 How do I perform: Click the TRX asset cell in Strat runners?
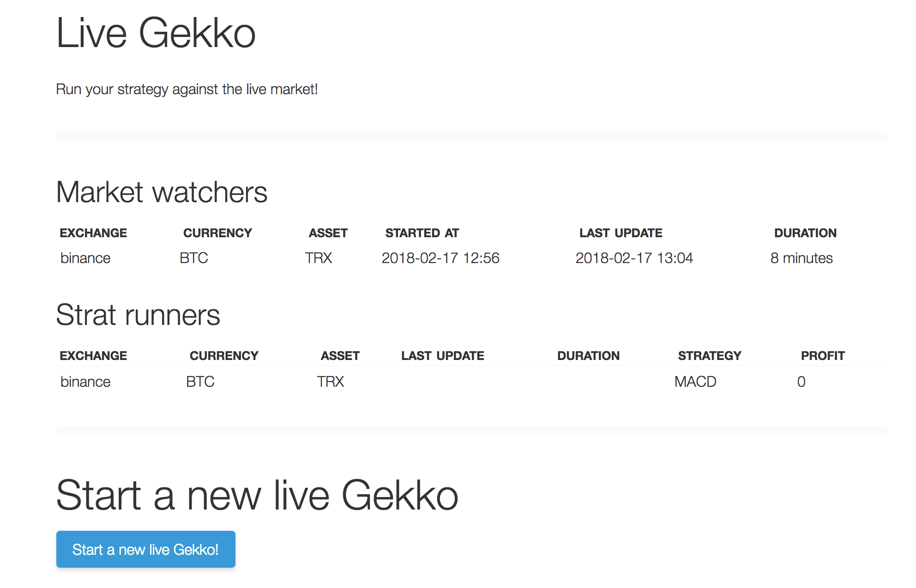(x=330, y=382)
